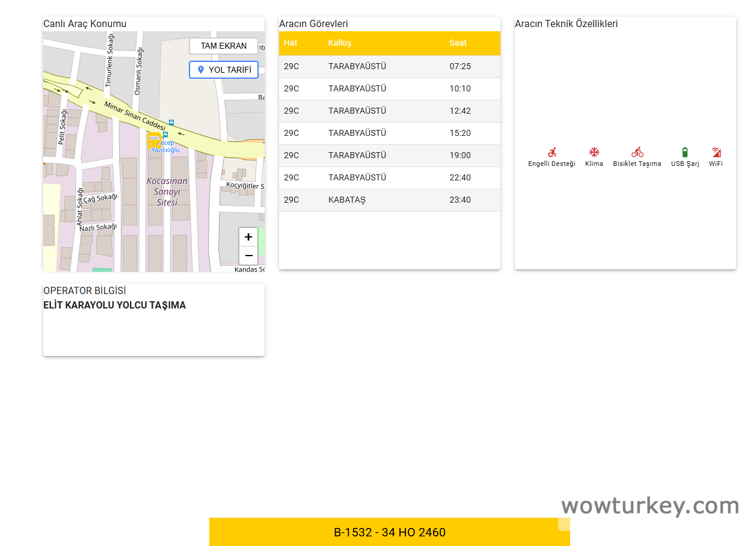
Task: Click the B-1532 - 34 HO 2460 banner
Action: 389,532
